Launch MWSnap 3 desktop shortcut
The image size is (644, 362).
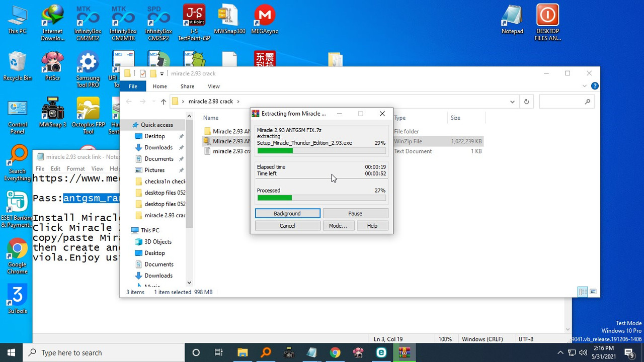53,113
